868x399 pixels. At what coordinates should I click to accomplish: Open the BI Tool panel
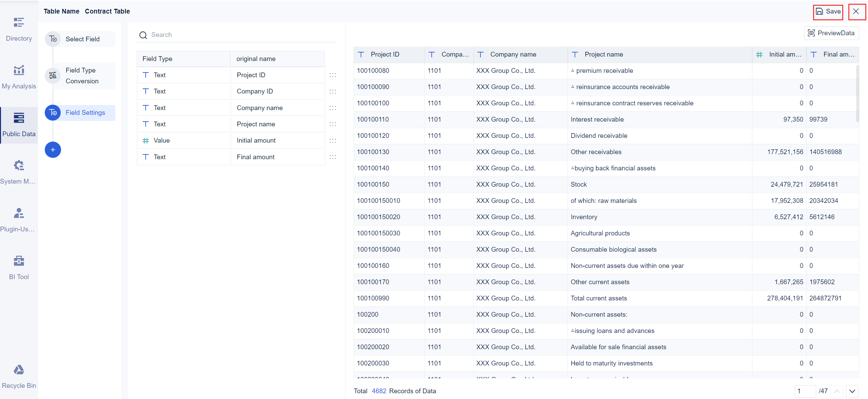[19, 268]
